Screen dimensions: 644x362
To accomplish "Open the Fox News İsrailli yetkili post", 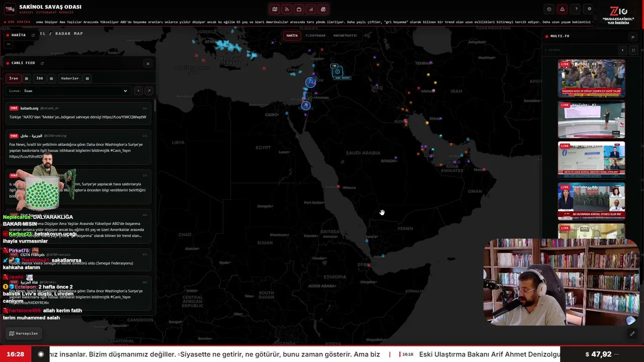I will pyautogui.click(x=78, y=147).
